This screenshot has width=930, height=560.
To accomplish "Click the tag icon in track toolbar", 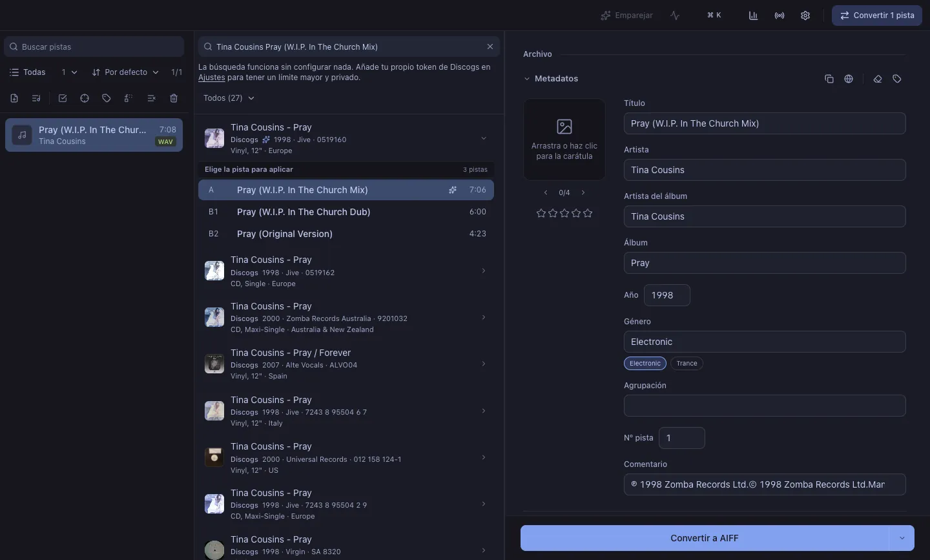I will (x=107, y=98).
